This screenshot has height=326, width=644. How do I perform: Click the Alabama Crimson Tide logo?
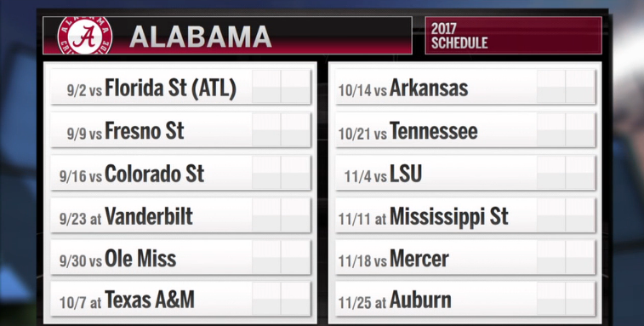[x=84, y=36]
